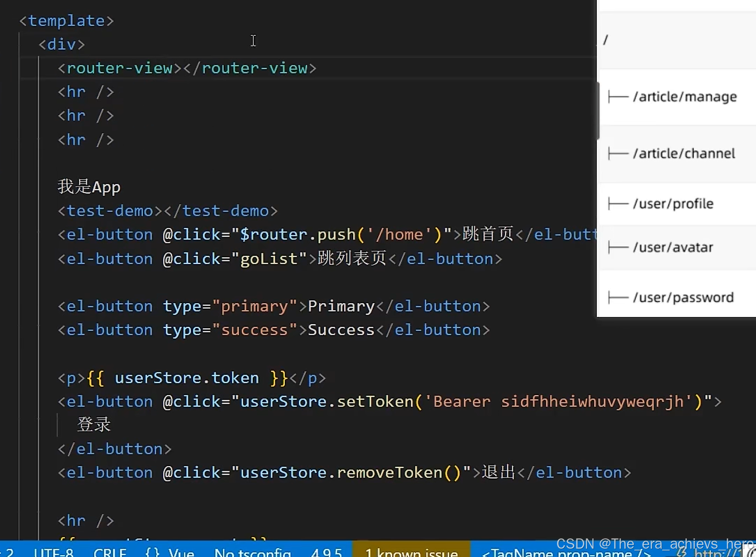Click the '登录' text line
This screenshot has height=557, width=756.
point(94,425)
